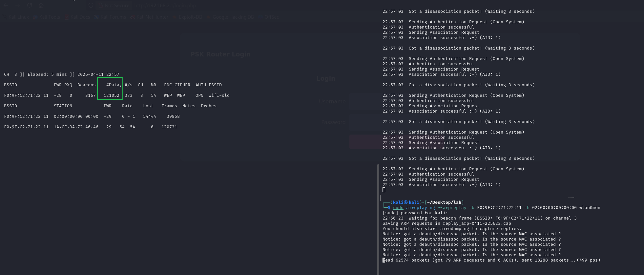Screen dimensions: 644x275
Task: Select the AP power value -28
Action: pyautogui.click(x=58, y=95)
